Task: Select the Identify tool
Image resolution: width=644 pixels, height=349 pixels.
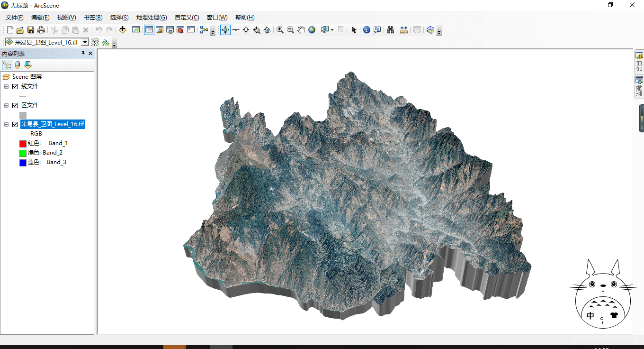Action: pos(367,30)
